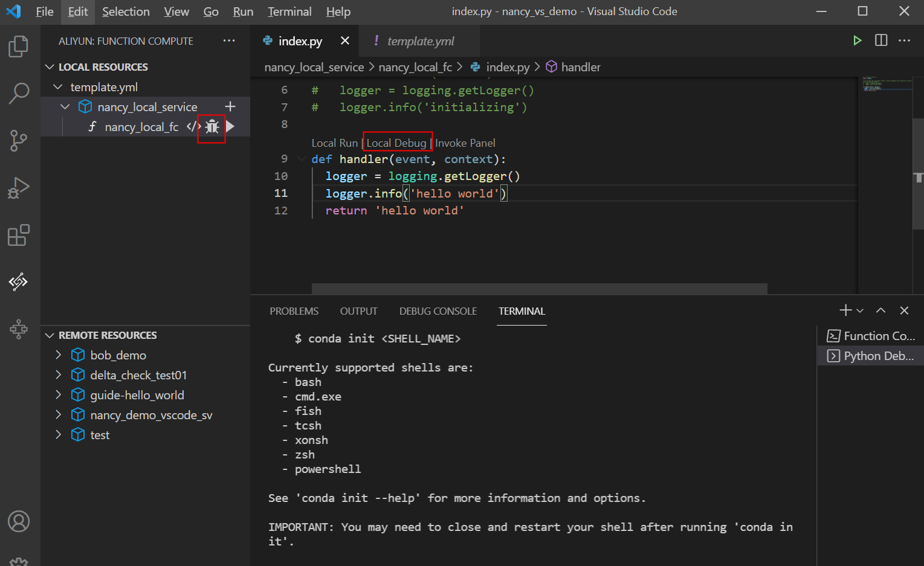The width and height of the screenshot is (924, 566).
Task: Switch to the template.yml editor tab
Action: 420,40
